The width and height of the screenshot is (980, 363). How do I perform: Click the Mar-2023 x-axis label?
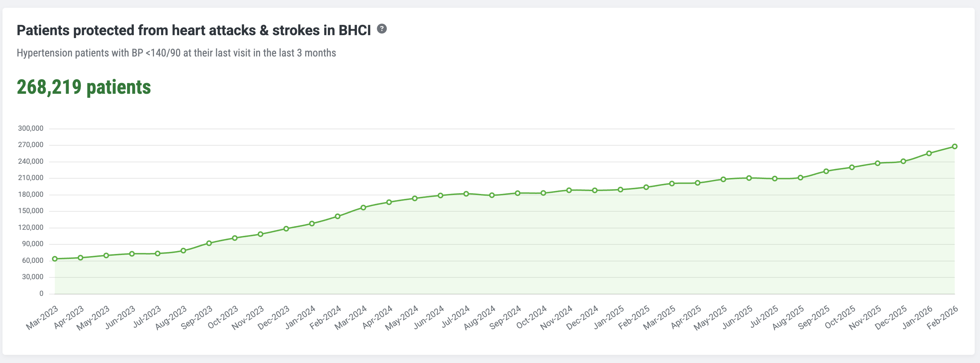tap(42, 317)
